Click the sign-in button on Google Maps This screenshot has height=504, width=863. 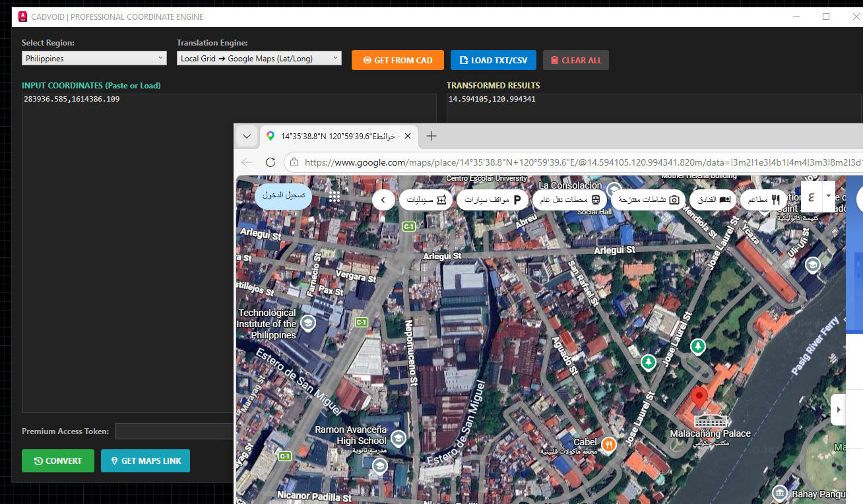284,196
